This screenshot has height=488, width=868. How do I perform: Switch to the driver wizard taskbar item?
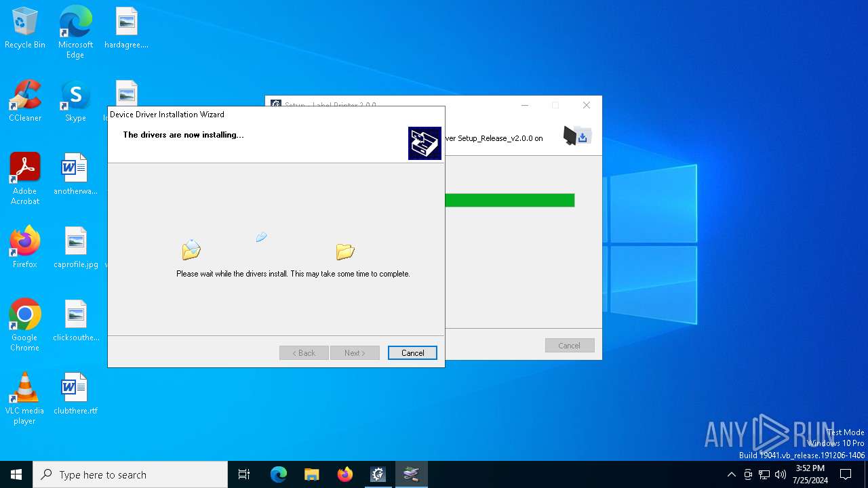coord(412,474)
